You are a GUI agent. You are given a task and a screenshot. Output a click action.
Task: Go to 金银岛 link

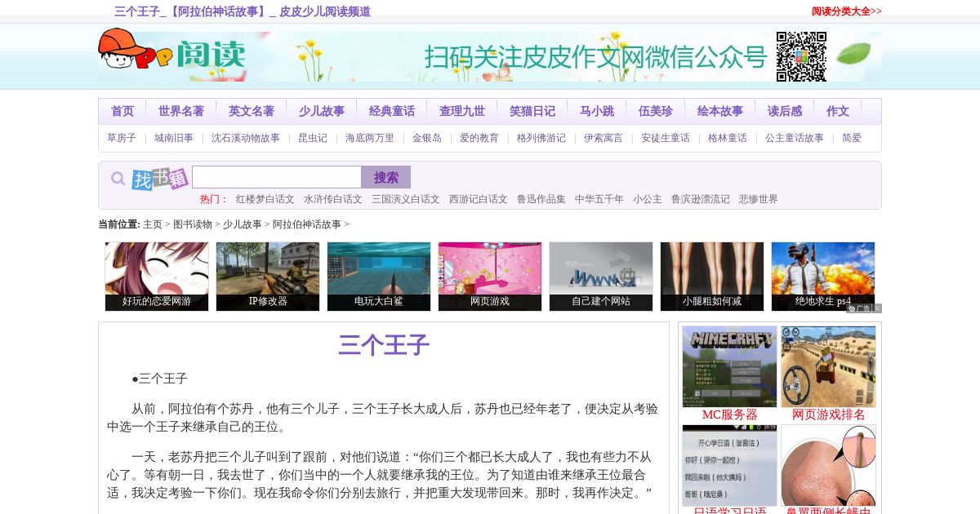click(x=427, y=138)
